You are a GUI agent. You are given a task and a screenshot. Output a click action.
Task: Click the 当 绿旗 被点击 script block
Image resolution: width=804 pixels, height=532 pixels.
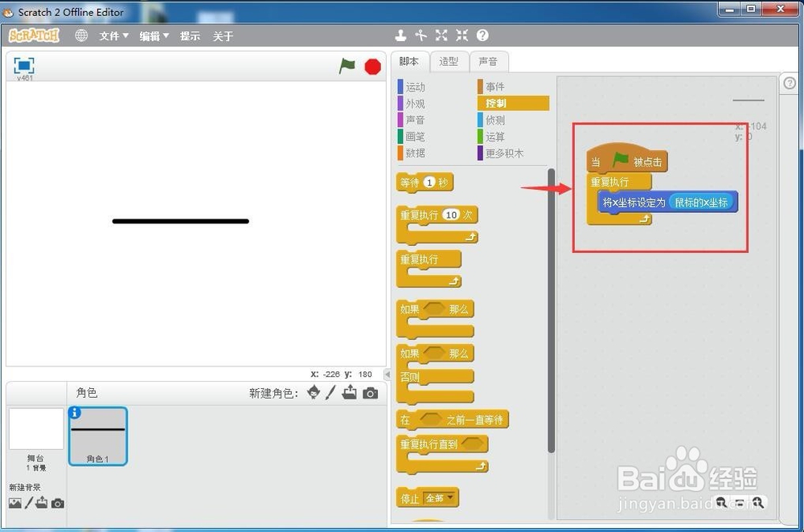click(626, 158)
